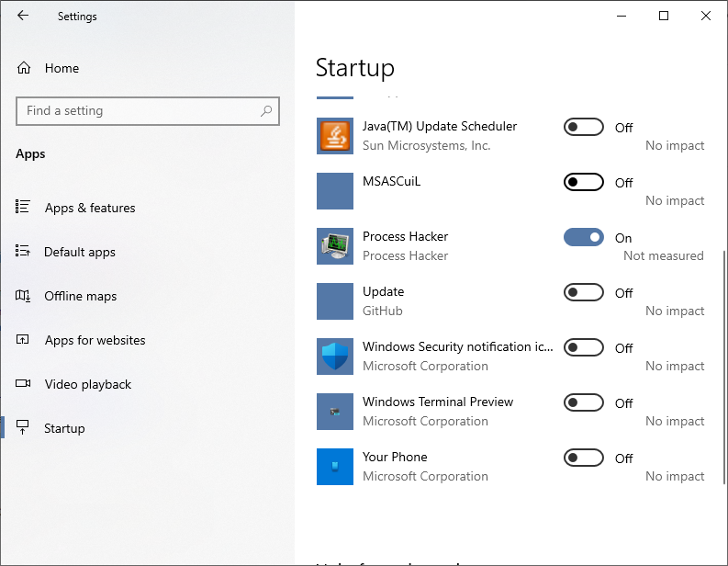The height and width of the screenshot is (566, 728).
Task: Click the Offline maps icon
Action: 23,296
